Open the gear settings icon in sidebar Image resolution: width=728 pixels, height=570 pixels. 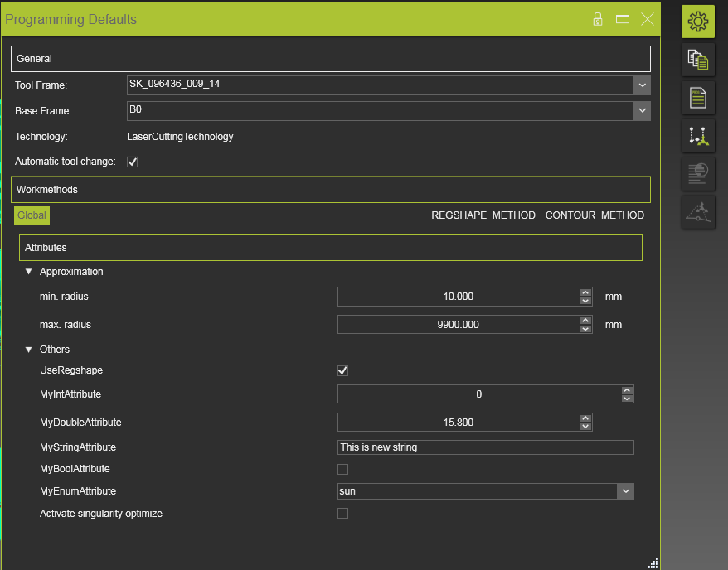click(x=698, y=22)
